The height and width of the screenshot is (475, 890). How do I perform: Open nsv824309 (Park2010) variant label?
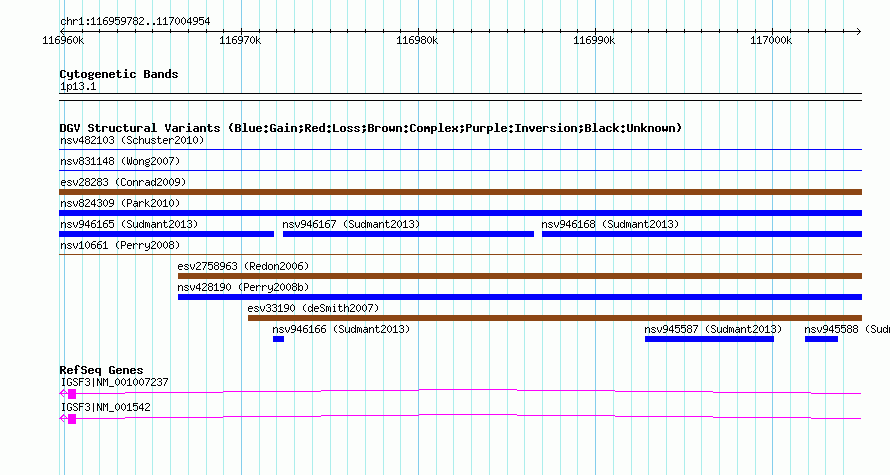pos(120,203)
